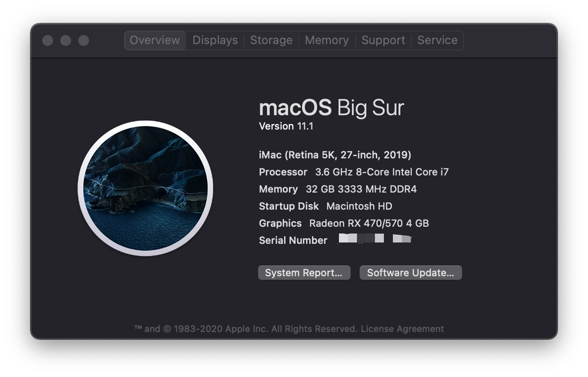Click the redacted serial number value

[x=375, y=238]
